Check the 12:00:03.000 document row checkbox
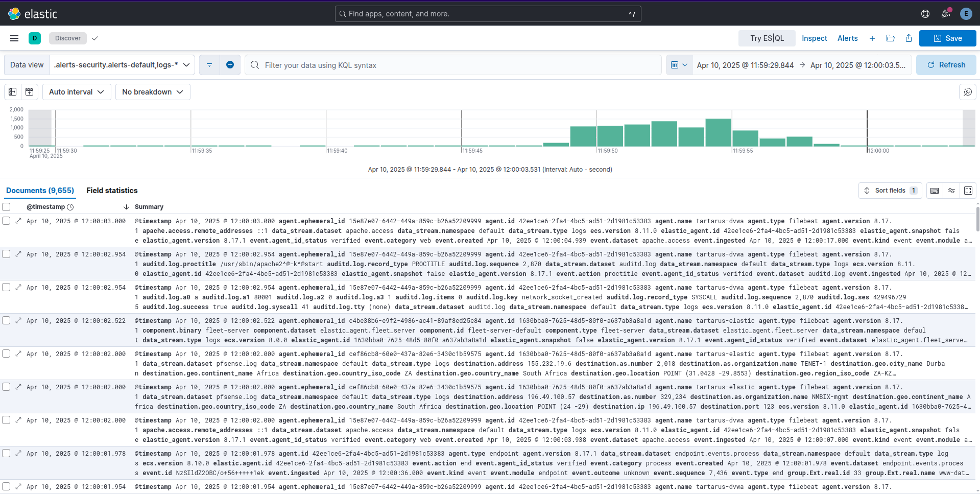 click(7, 221)
